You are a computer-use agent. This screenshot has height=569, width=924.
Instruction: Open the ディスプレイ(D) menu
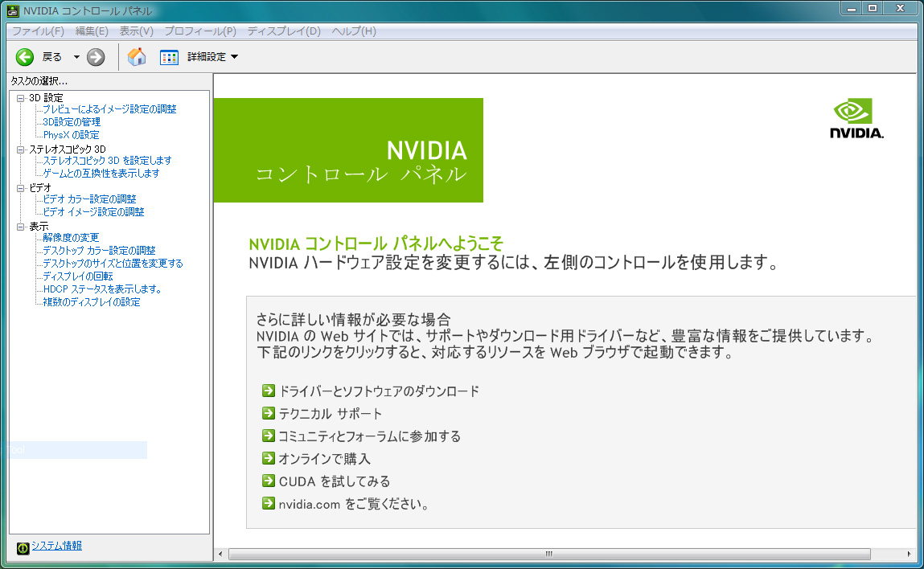(x=284, y=31)
